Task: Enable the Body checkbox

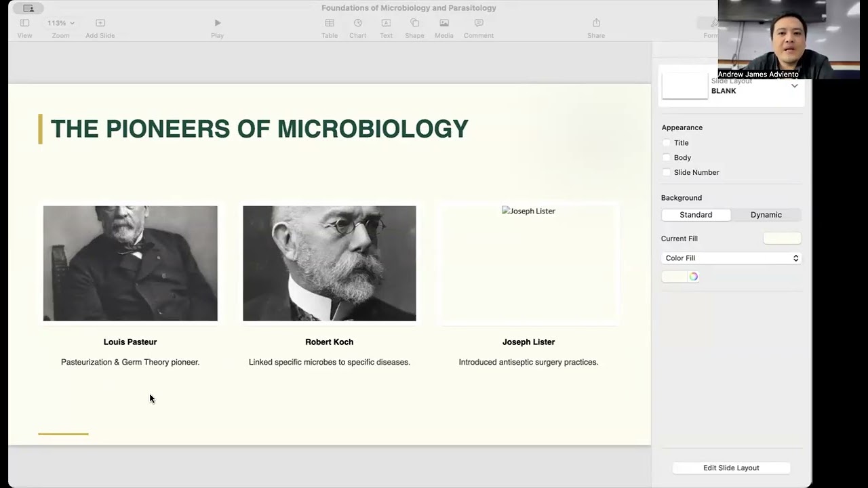Action: pos(666,158)
